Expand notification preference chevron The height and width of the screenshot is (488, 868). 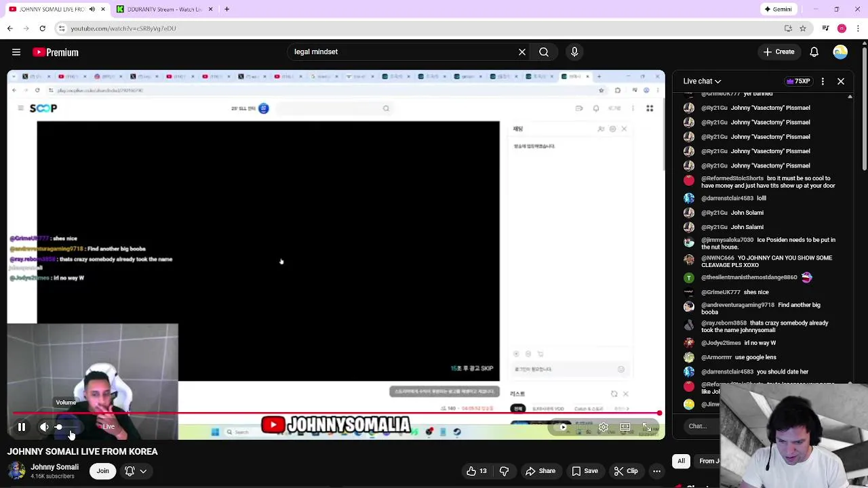pos(143,471)
